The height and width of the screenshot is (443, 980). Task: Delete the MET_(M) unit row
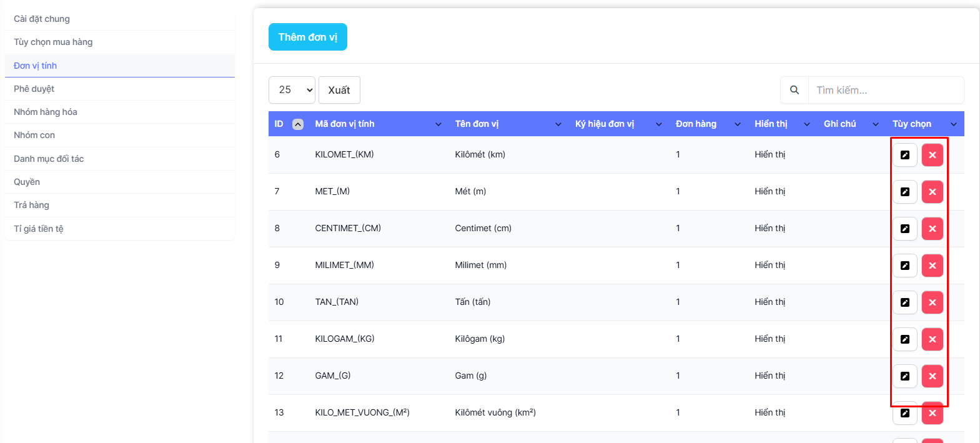click(x=932, y=192)
